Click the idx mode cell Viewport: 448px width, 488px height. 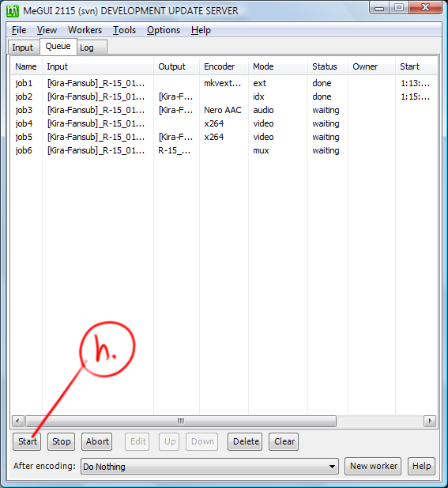point(258,96)
